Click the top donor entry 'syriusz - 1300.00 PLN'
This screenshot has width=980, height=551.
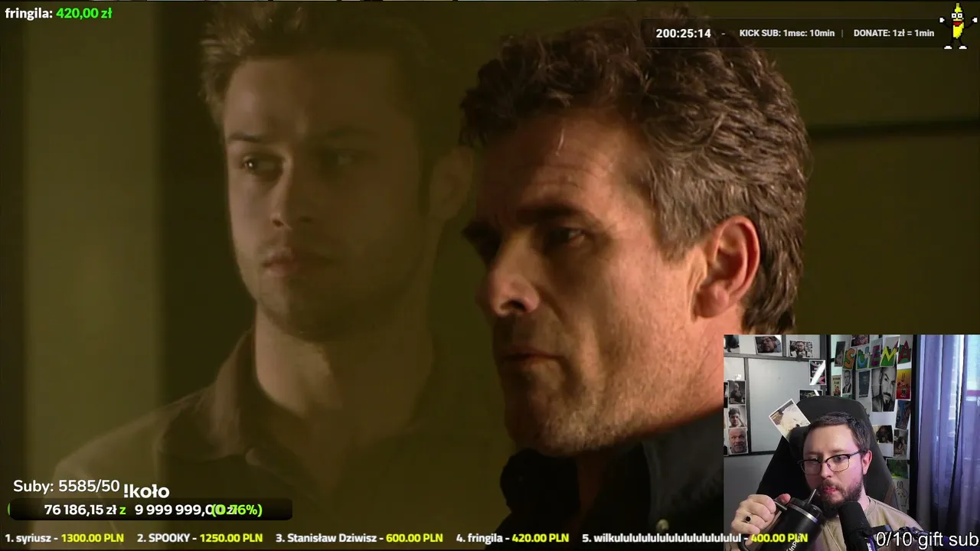(x=64, y=538)
